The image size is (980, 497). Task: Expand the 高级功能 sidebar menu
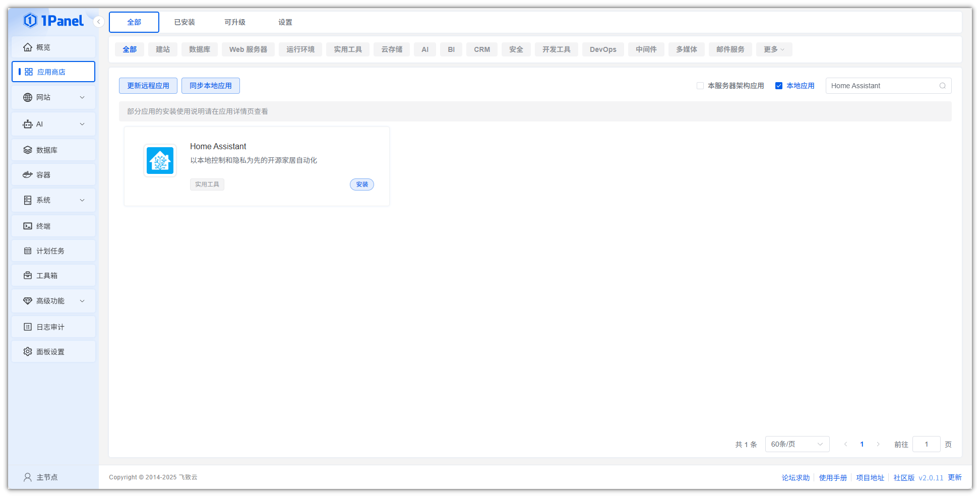(53, 301)
